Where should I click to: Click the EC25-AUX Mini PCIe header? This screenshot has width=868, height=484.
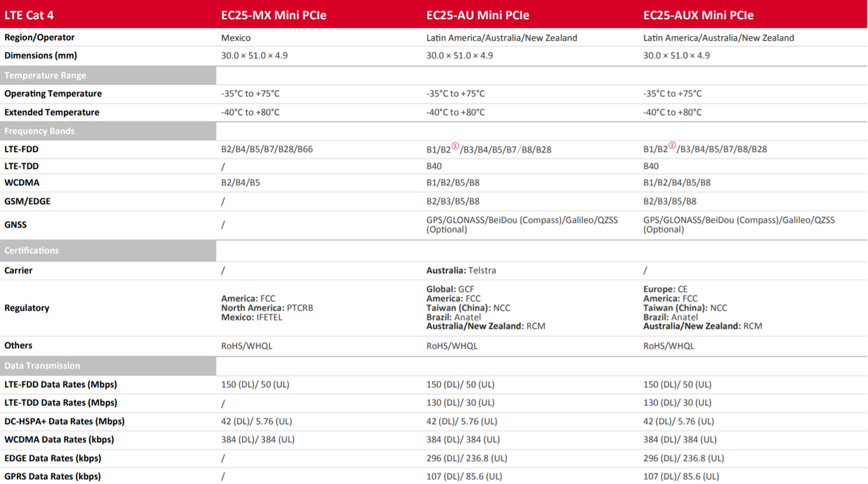pyautogui.click(x=698, y=15)
